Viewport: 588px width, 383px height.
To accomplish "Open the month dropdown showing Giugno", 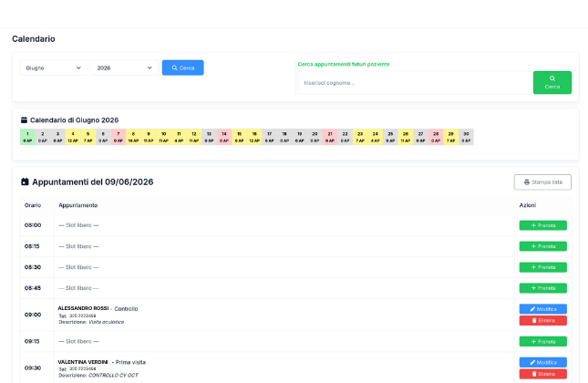I will (x=54, y=67).
